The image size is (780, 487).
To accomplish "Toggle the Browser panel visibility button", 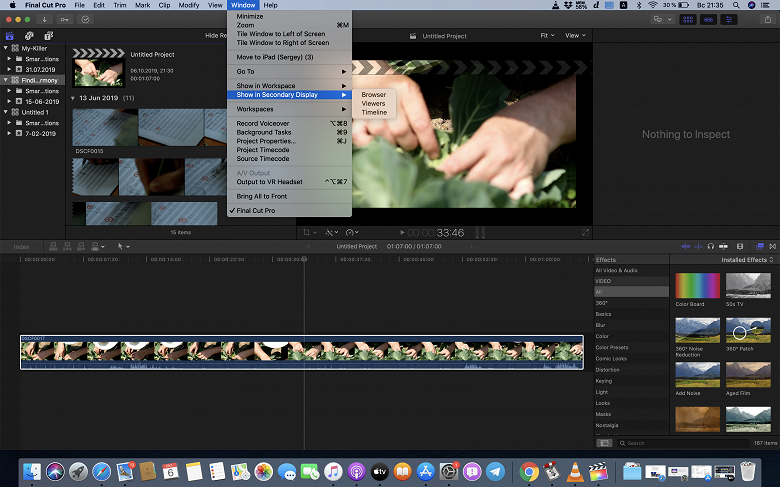I will click(x=690, y=19).
